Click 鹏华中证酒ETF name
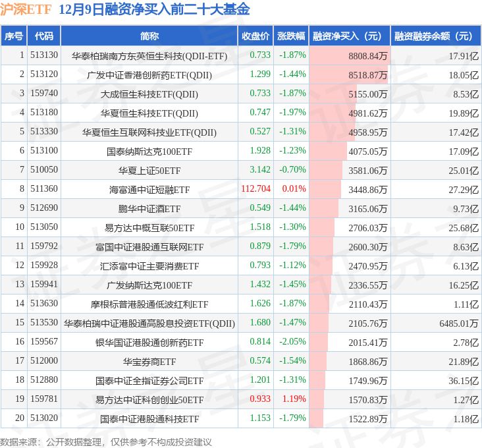The width and height of the screenshot is (482, 448). pos(149,209)
